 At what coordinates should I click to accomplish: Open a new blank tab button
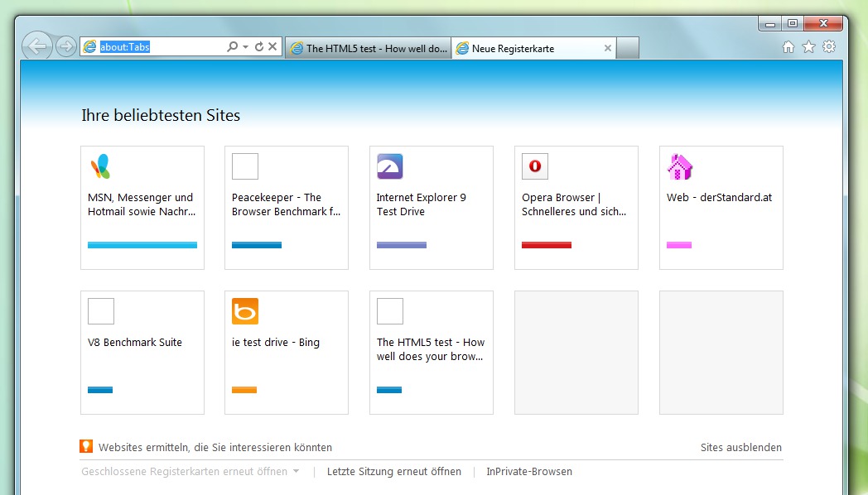click(x=628, y=48)
